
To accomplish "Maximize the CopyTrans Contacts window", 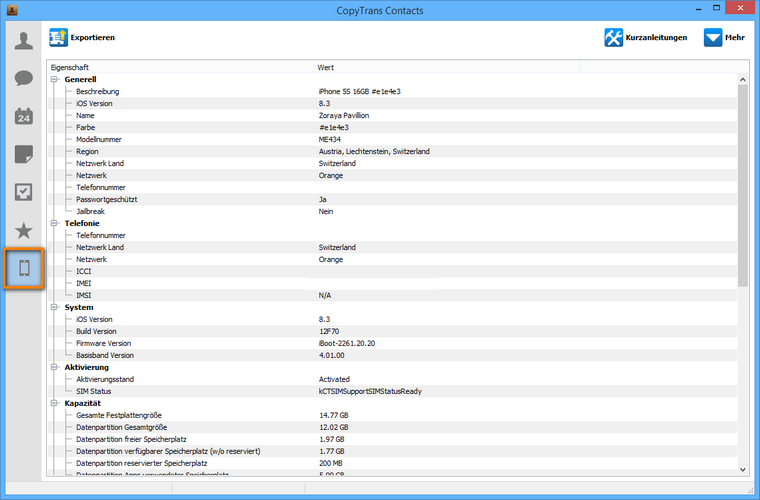I will [716, 8].
